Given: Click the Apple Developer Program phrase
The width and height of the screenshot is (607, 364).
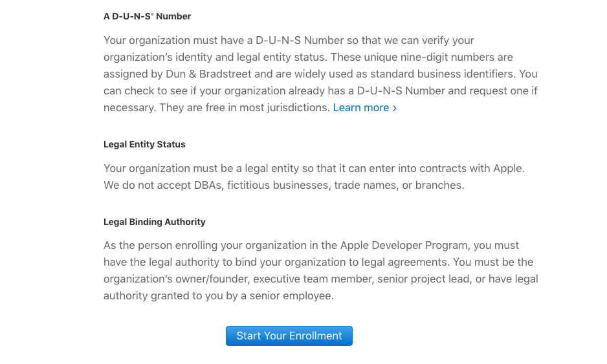Looking at the screenshot, I should point(404,245).
